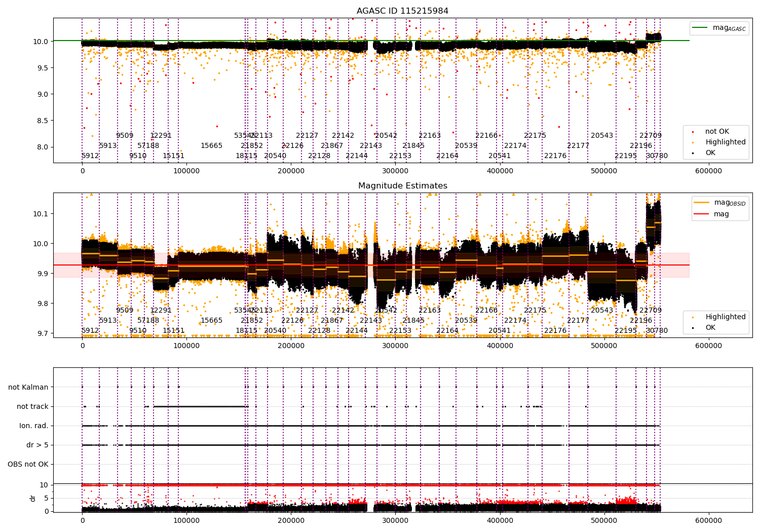Click obsid label '22142' in the top plot
The width and height of the screenshot is (760, 532).
click(343, 136)
